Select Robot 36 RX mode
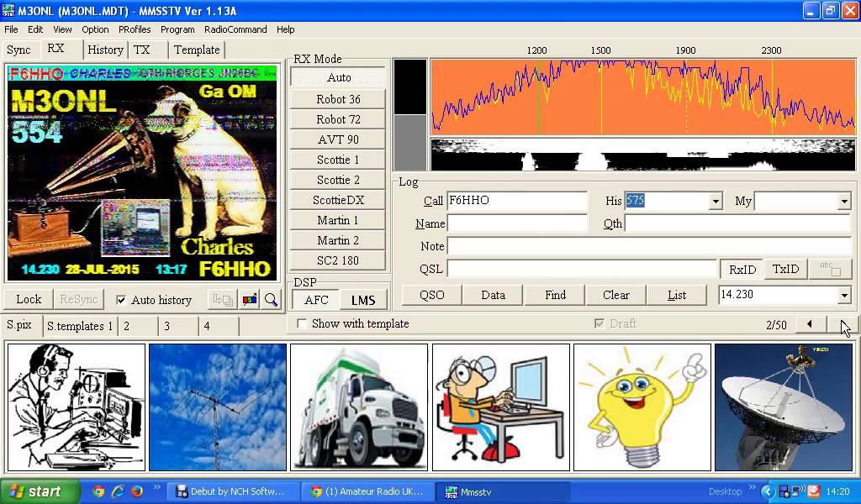Screen dimensions: 861x504 tap(338, 99)
